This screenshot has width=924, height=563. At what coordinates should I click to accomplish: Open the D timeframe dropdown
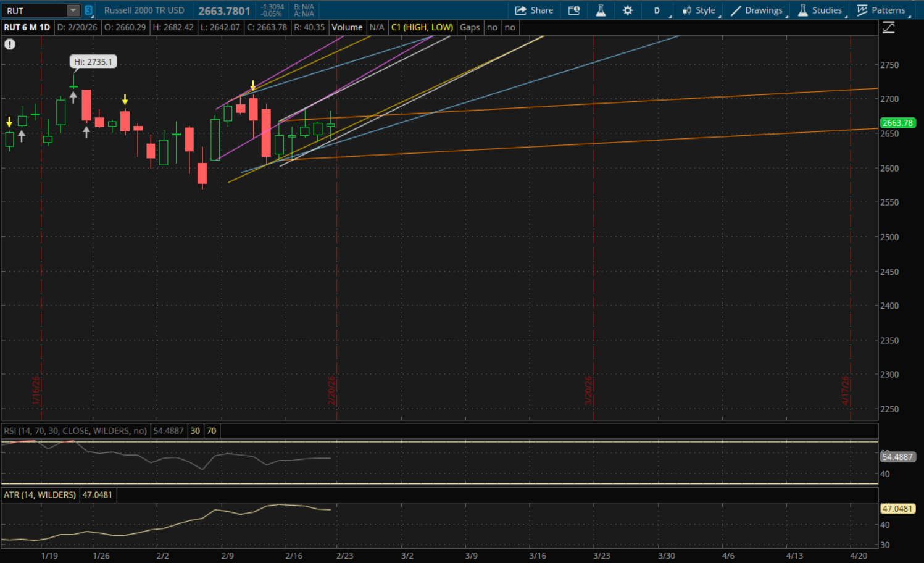(657, 10)
